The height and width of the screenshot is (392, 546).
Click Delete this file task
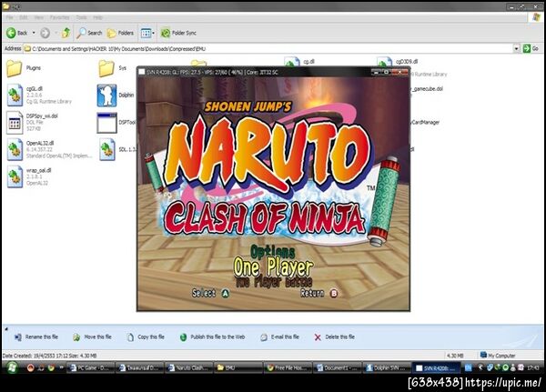pos(334,337)
